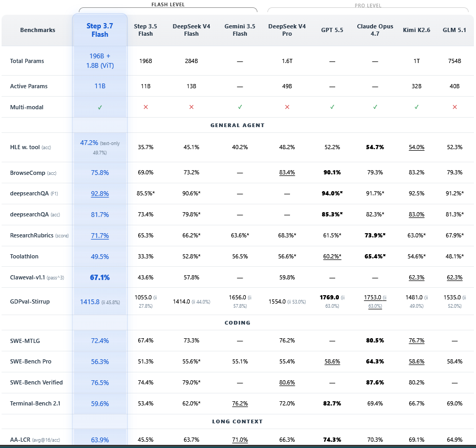The width and height of the screenshot is (476, 448).
Task: Click the Multi-modal red cross for DeepSeek V4 Flash
Action: pos(191,107)
